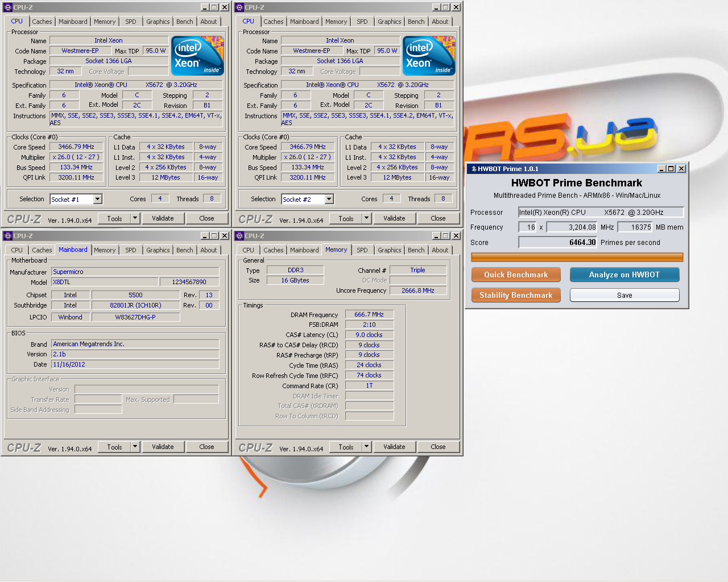Screen dimensions: 728x582
Task: Expand Tools arrow in Mainboard CPU-Z window
Action: point(135,447)
